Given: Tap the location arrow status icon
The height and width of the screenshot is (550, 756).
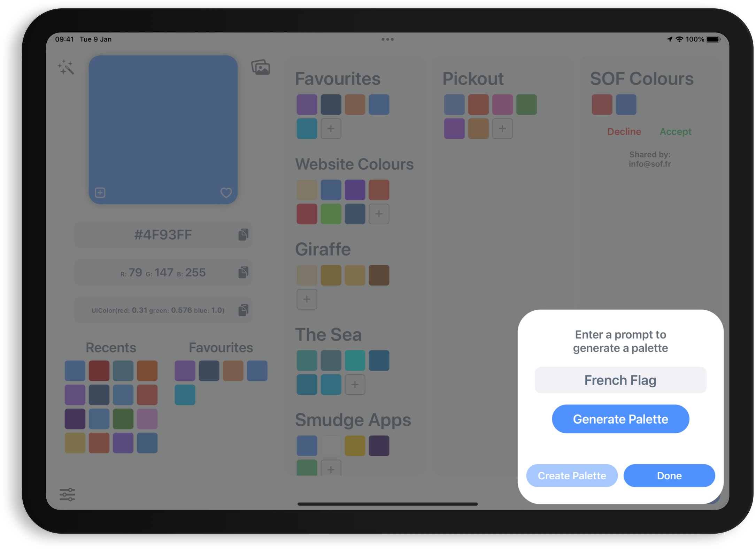Looking at the screenshot, I should (x=670, y=39).
